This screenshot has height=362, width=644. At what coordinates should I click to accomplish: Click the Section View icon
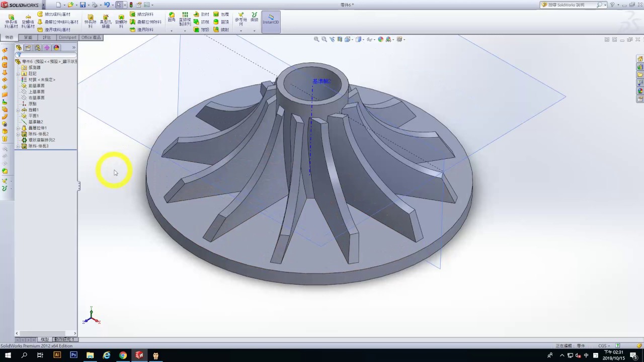point(340,39)
